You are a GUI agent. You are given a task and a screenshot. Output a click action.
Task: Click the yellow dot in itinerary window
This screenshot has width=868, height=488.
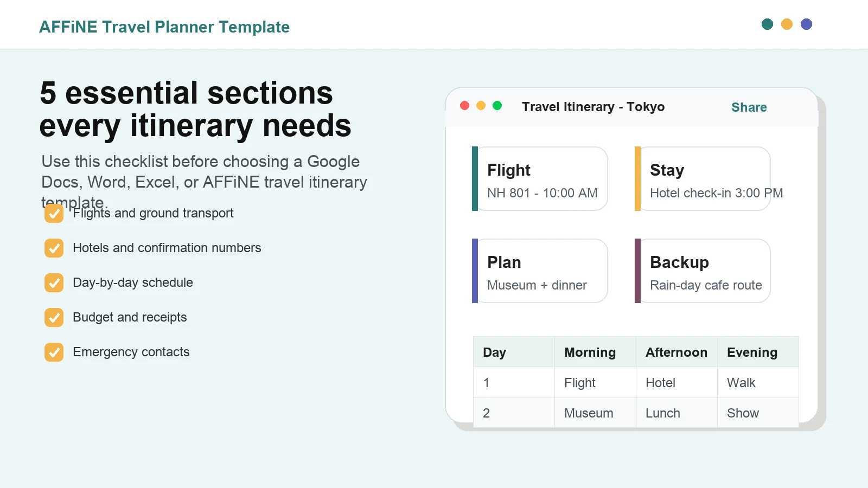481,106
